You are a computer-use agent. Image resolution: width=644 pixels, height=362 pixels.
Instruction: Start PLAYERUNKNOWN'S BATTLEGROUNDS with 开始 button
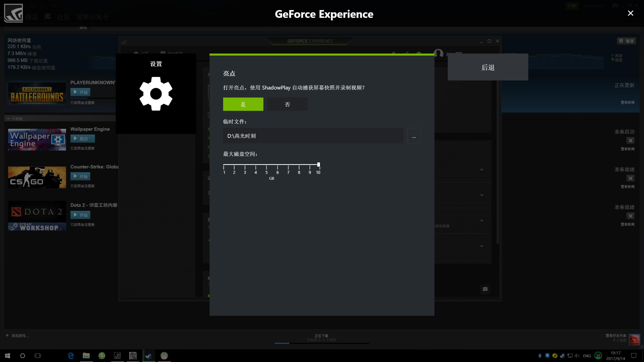[80, 92]
